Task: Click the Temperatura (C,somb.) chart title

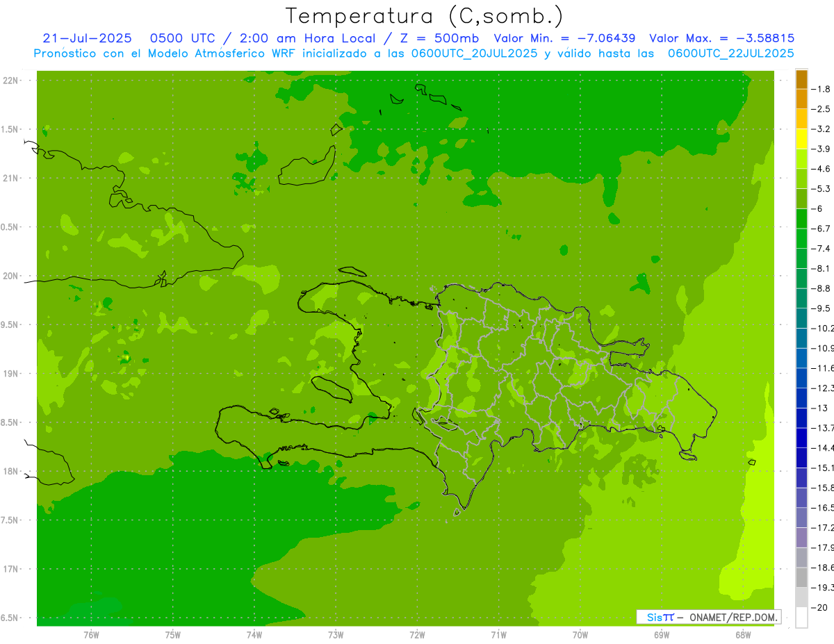Action: [424, 16]
